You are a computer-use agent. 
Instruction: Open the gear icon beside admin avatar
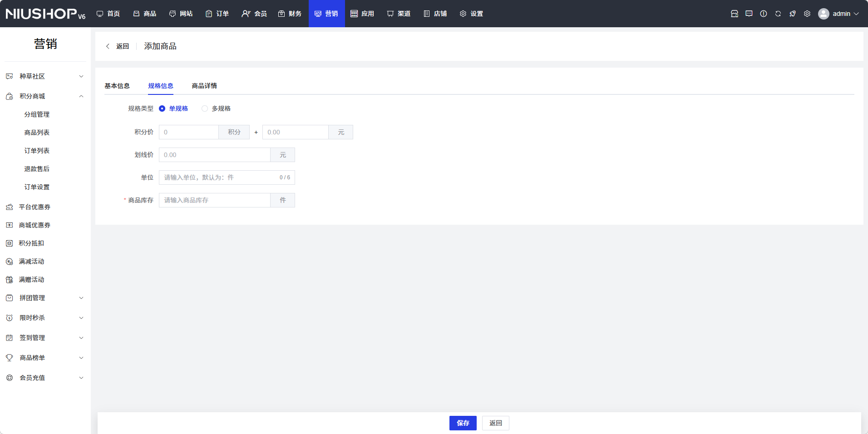point(807,14)
